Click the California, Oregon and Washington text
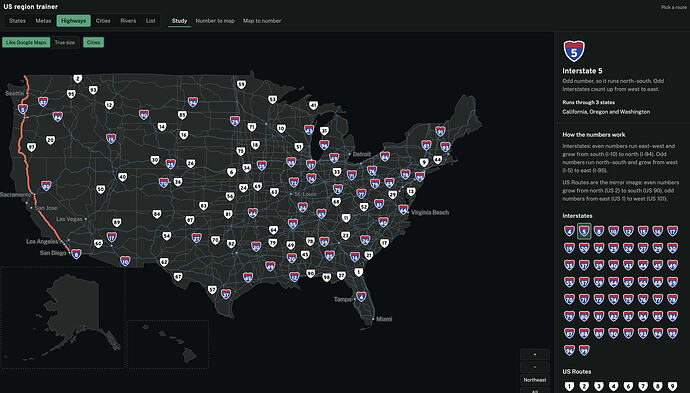Image resolution: width=690 pixels, height=393 pixels. (606, 112)
